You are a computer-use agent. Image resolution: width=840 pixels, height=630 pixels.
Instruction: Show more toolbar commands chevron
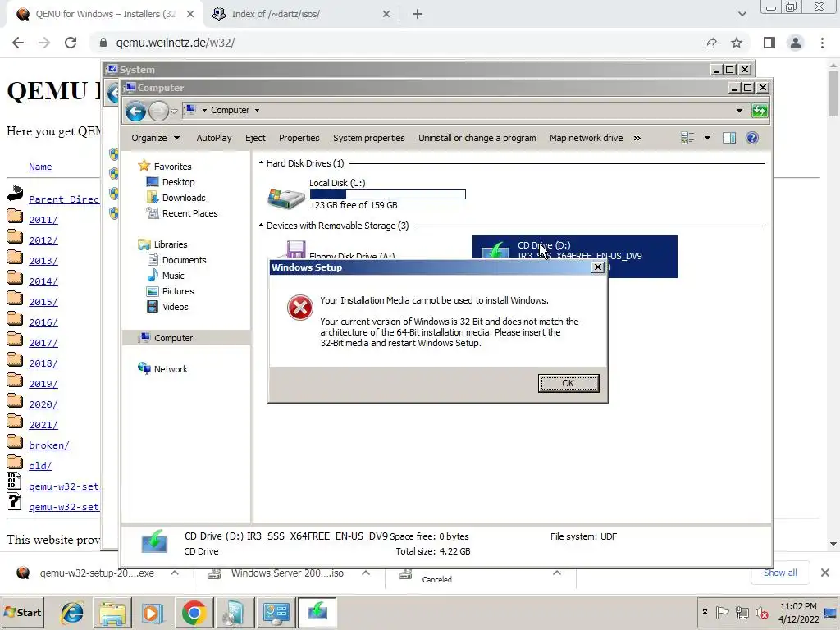point(637,138)
